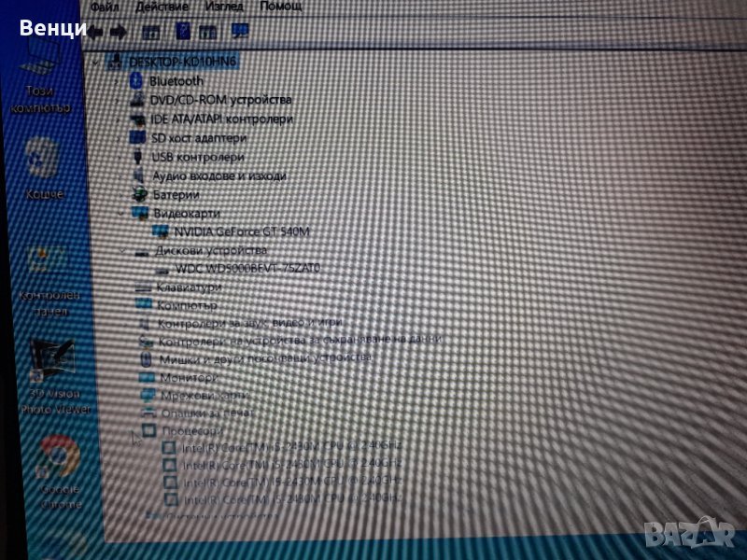Collapse the Дискови устройства category

(x=123, y=251)
